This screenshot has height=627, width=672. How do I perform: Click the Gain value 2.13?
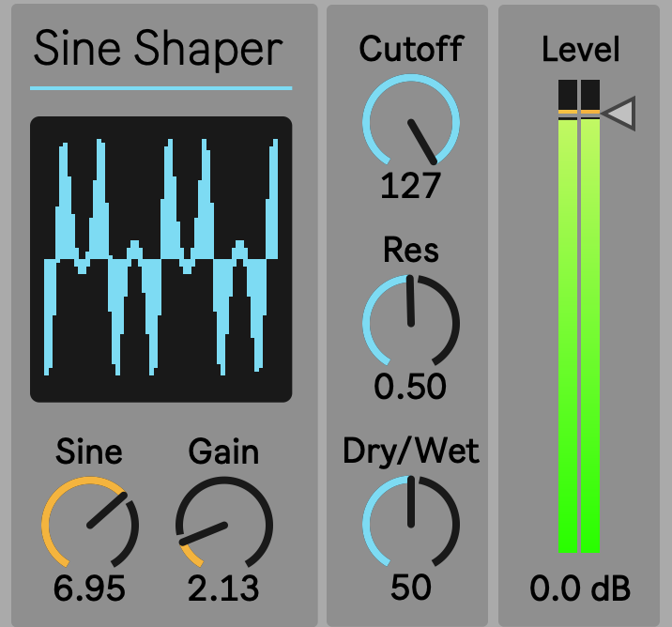click(223, 589)
